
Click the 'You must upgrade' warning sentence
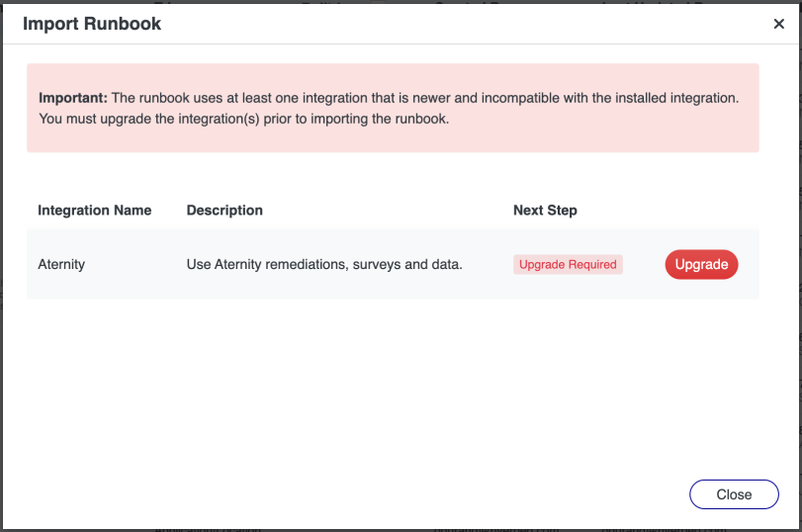[244, 119]
